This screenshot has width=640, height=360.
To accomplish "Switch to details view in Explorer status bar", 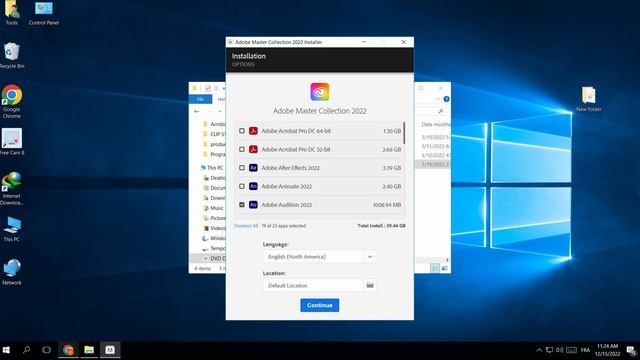I will point(435,268).
